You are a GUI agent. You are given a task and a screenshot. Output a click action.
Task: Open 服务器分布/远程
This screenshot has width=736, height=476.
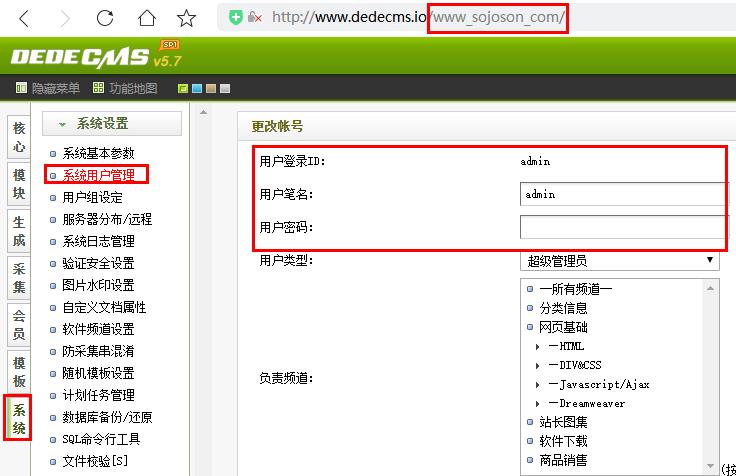point(107,219)
